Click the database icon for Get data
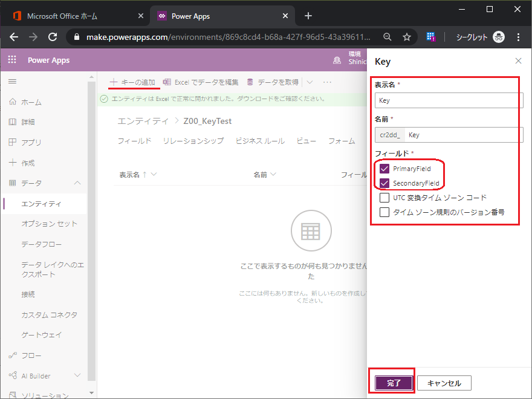The width and height of the screenshot is (532, 399). click(x=250, y=82)
